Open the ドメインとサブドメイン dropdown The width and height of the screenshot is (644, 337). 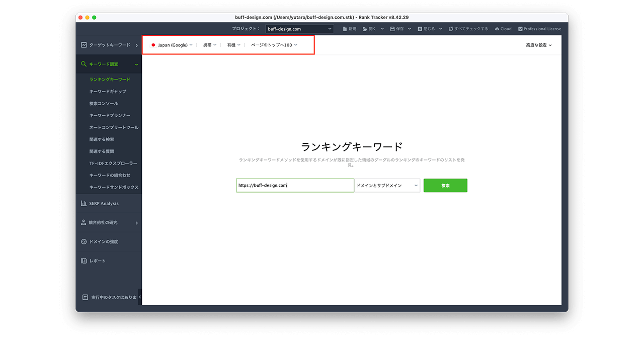387,186
